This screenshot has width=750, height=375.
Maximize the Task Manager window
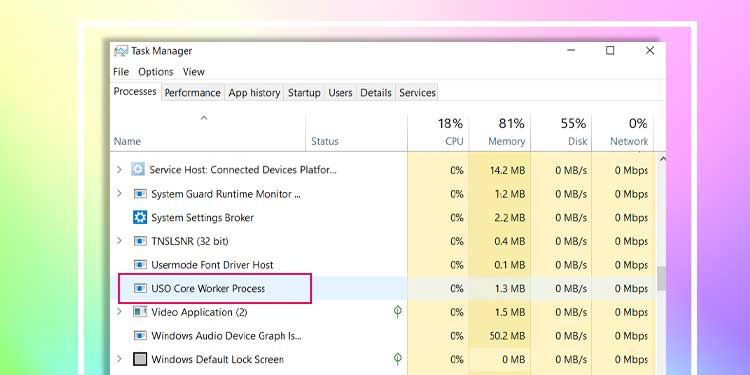pos(610,50)
